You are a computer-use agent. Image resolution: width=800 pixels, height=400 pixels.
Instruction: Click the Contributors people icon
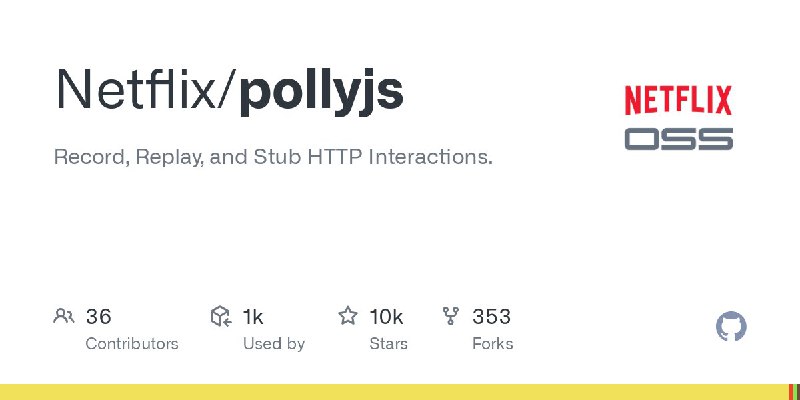[x=64, y=316]
